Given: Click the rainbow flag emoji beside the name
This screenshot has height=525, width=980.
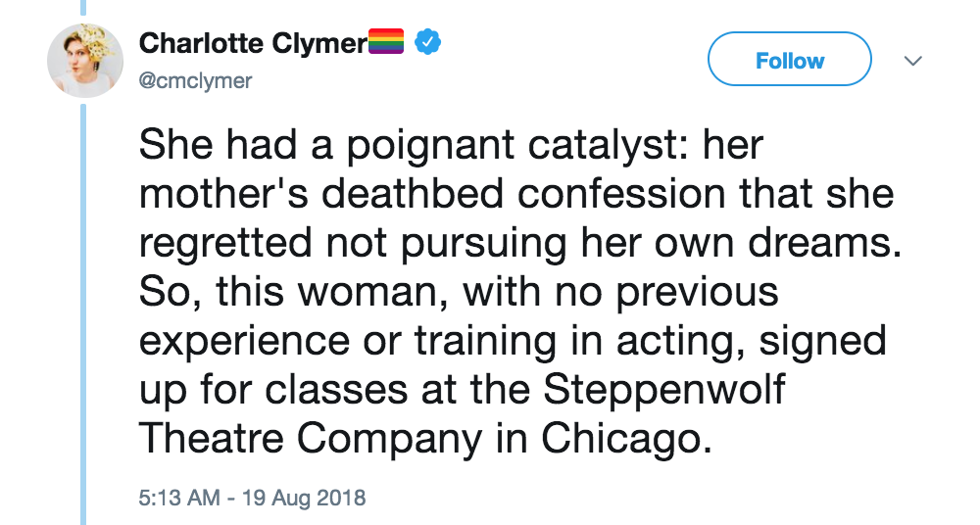Looking at the screenshot, I should point(385,43).
